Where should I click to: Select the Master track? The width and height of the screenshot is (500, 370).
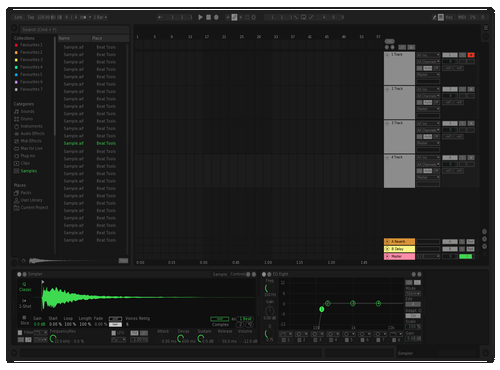pos(399,256)
